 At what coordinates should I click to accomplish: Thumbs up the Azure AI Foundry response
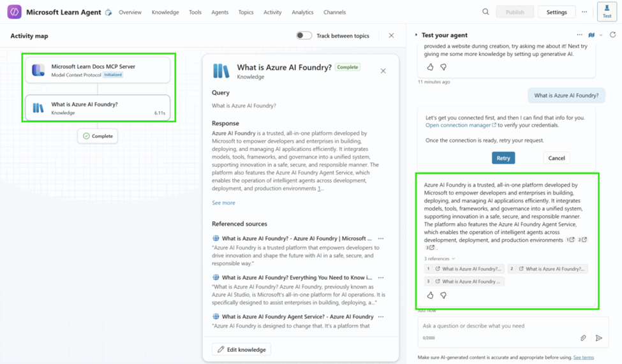coord(430,295)
